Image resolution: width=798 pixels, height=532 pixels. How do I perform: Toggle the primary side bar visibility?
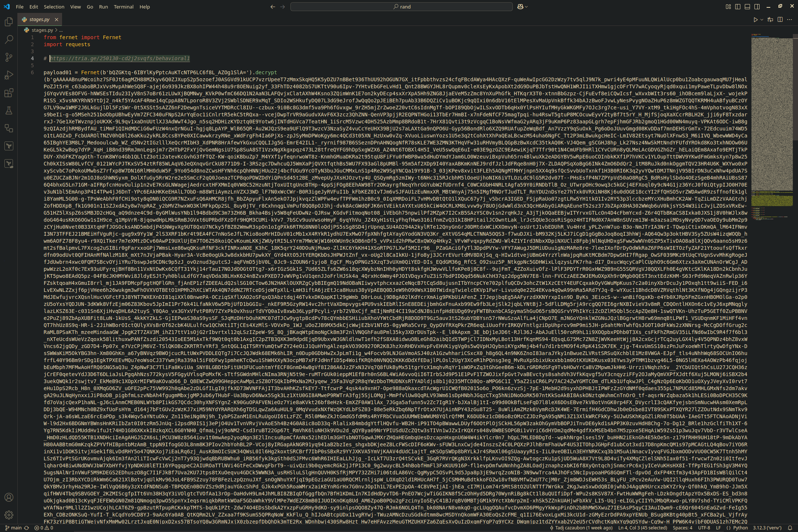click(x=738, y=7)
